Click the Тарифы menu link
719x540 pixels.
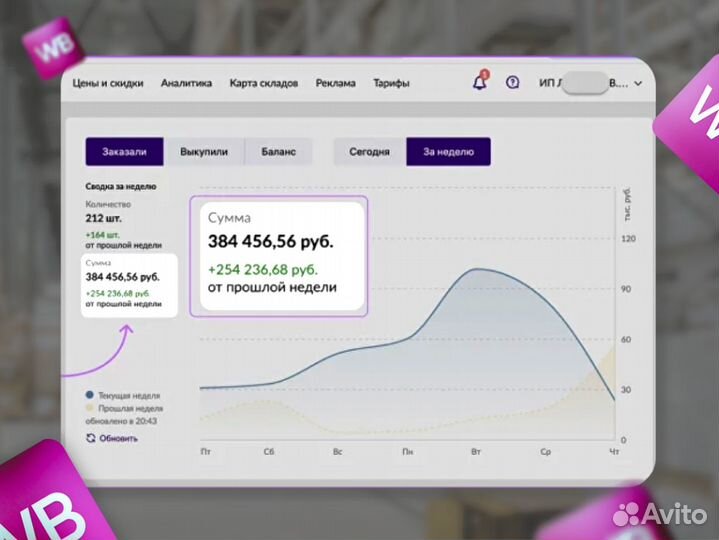(392, 83)
